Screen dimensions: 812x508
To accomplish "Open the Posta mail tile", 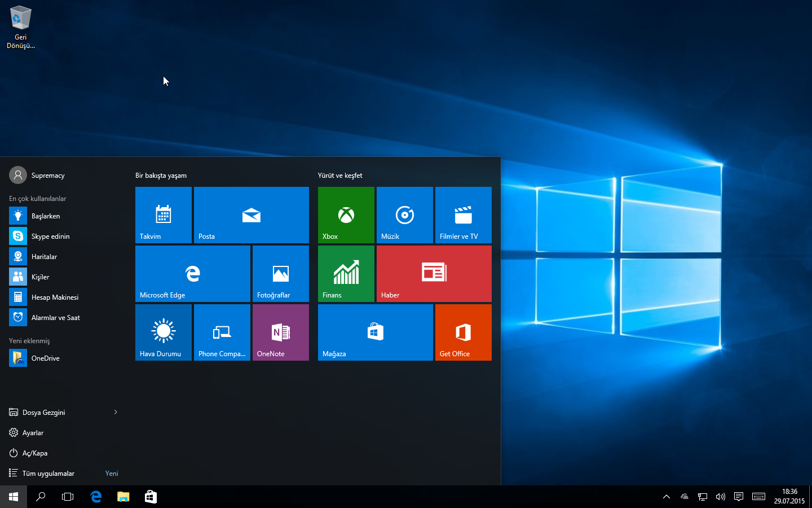I will [251, 215].
